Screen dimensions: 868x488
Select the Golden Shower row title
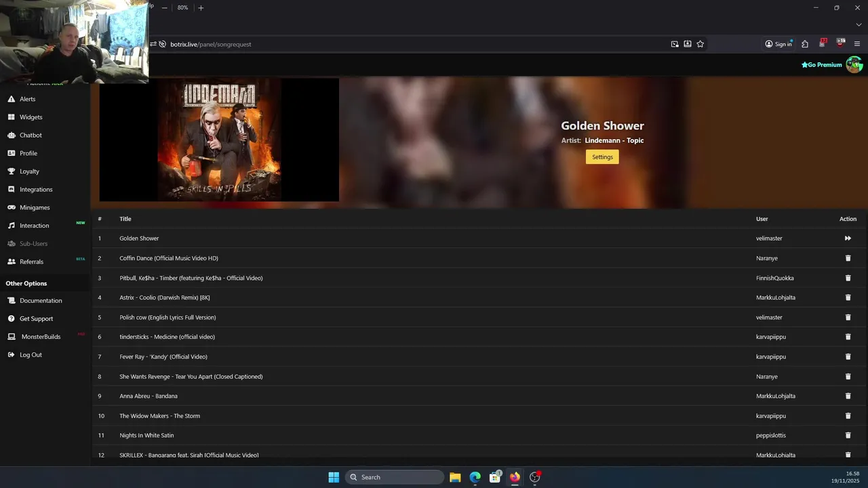(139, 239)
